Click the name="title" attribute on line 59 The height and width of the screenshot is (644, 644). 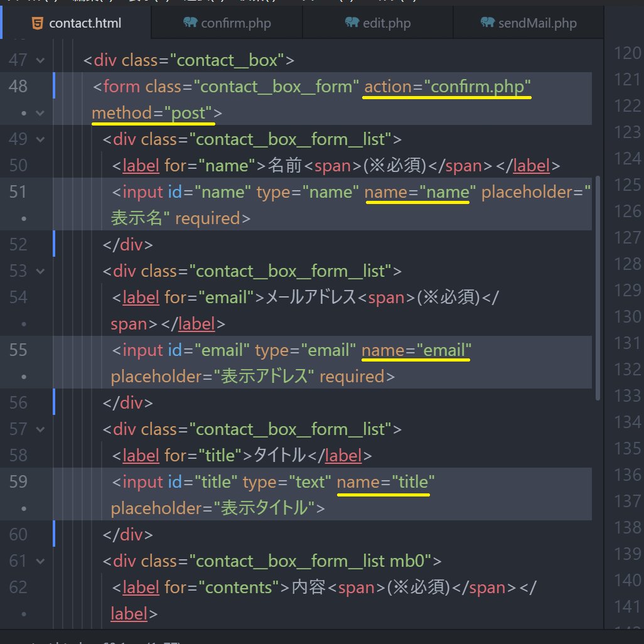pyautogui.click(x=385, y=482)
